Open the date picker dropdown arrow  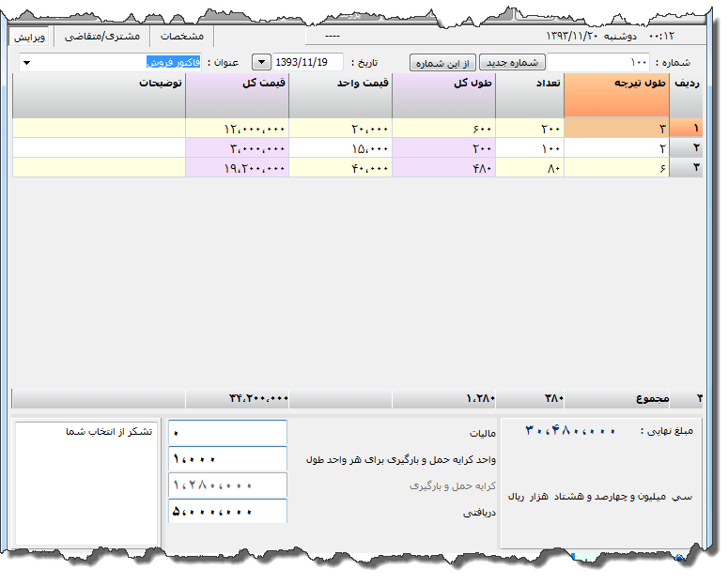tap(260, 62)
